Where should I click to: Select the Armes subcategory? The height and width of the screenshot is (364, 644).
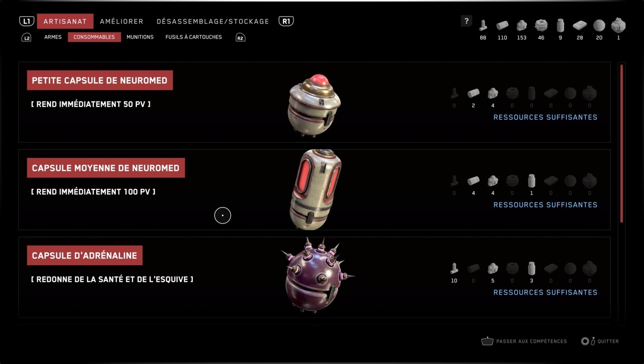(x=53, y=37)
